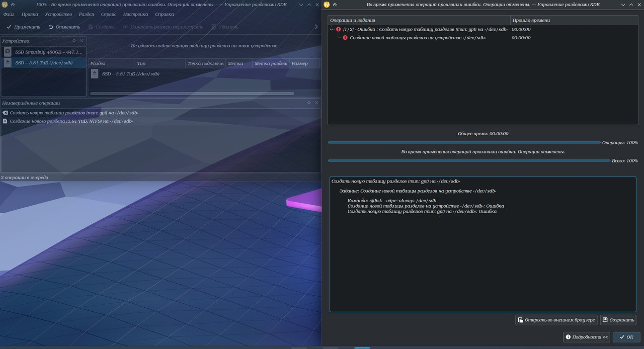The image size is (644, 349).
Task: Click eject icon of /dev/sdb in device list
Action: [8, 63]
